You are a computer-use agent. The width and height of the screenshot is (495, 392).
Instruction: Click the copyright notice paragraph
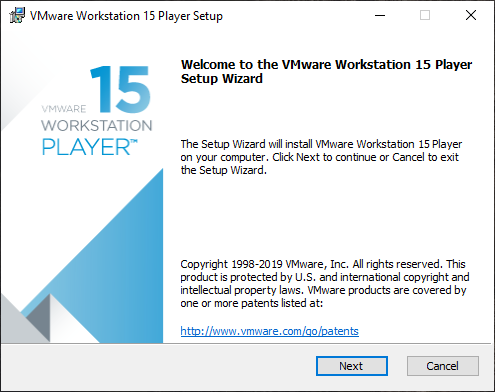coord(325,283)
